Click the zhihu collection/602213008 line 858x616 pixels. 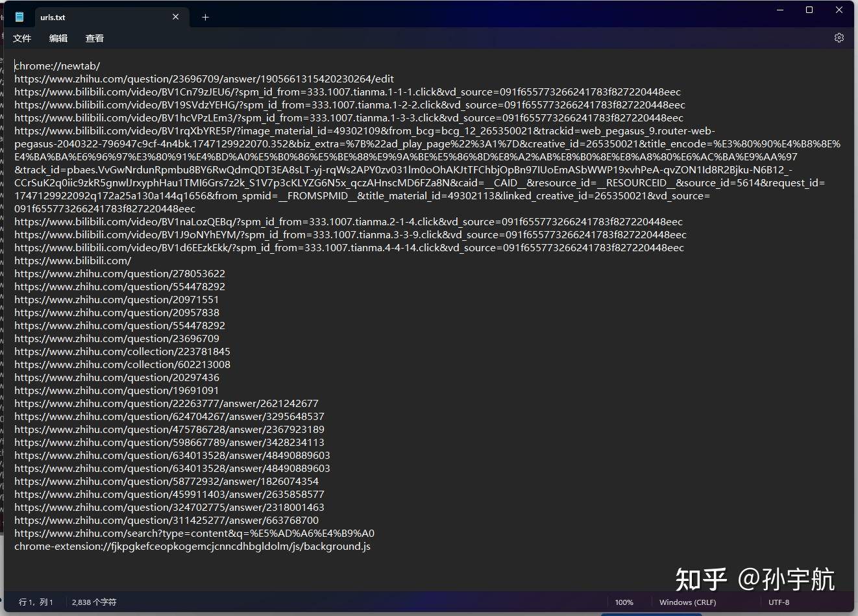click(122, 364)
